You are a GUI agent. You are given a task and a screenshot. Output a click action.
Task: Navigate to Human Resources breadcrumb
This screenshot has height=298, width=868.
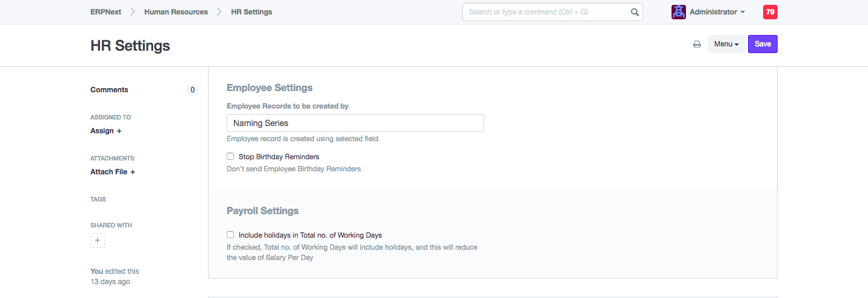(176, 12)
